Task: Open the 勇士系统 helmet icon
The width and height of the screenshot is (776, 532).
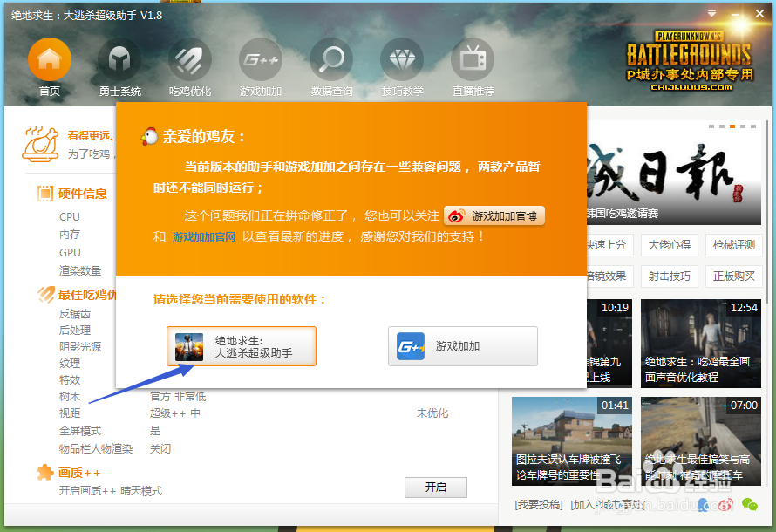Action: 119,59
